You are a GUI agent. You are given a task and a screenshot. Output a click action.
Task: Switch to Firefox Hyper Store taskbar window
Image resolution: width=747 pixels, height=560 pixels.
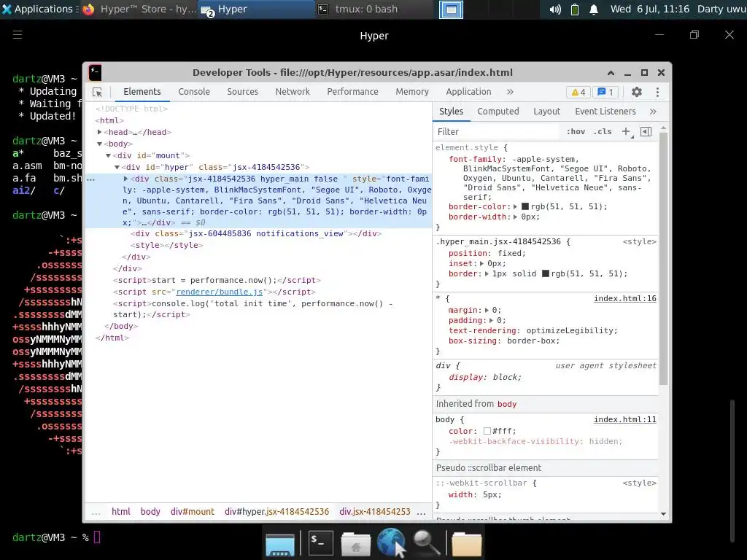pos(139,9)
